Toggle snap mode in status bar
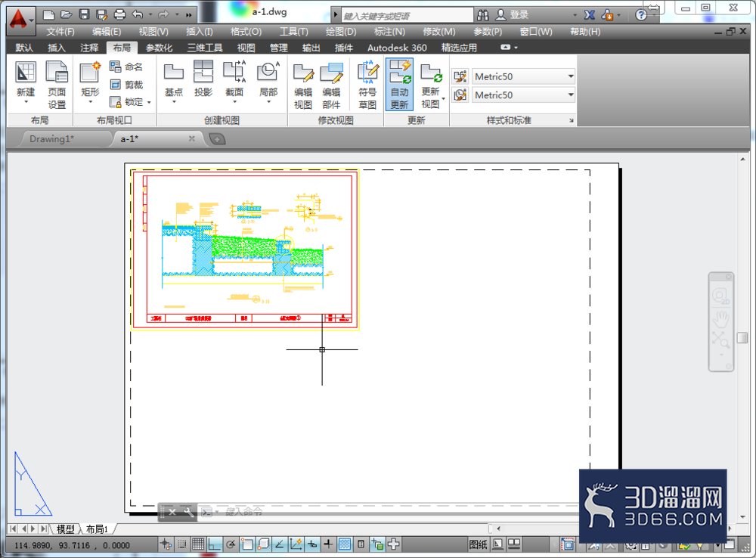Viewport: 756px width, 558px height. coord(181,544)
